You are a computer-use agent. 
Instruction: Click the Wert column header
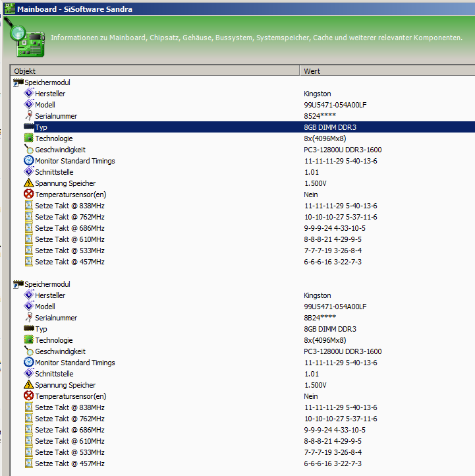click(387, 71)
